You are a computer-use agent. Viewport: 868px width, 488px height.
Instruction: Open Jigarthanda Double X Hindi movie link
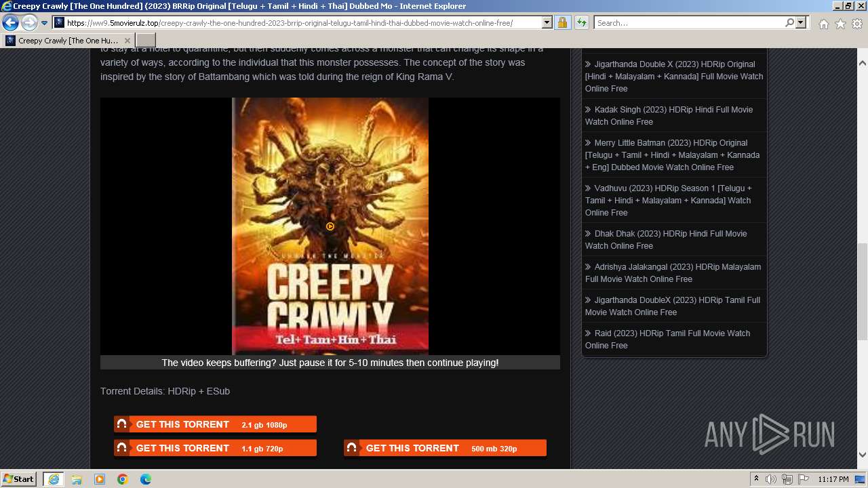pyautogui.click(x=674, y=77)
